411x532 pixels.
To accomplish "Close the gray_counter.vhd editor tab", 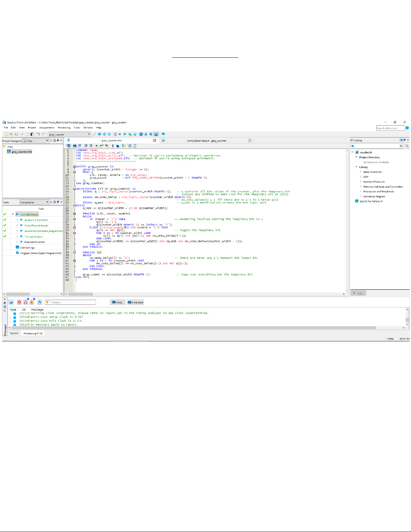I will (x=155, y=140).
